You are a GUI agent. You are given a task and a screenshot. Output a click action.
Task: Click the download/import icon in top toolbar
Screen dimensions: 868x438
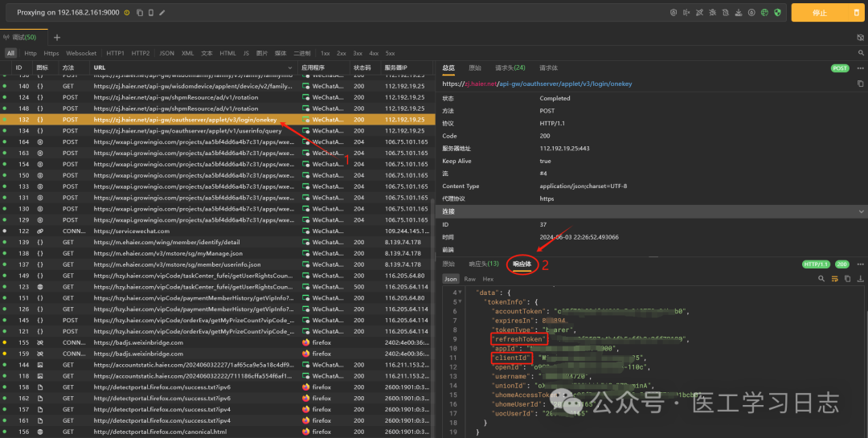tap(739, 12)
